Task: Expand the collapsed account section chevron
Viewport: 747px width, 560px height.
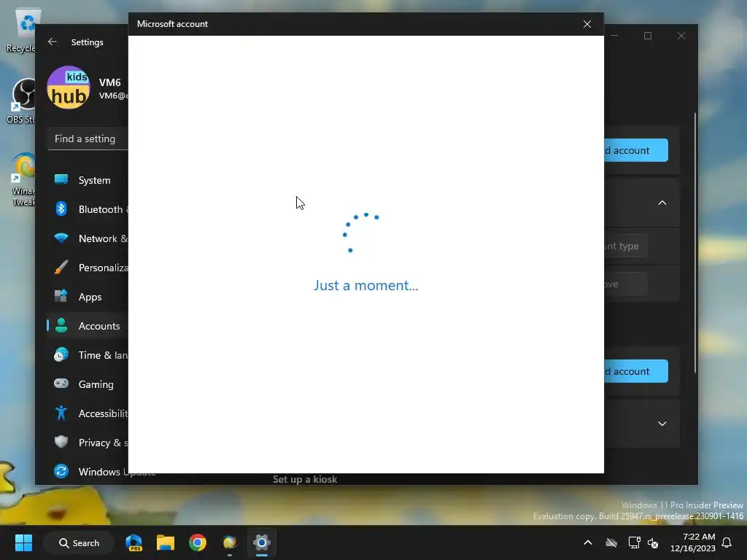Action: (662, 424)
